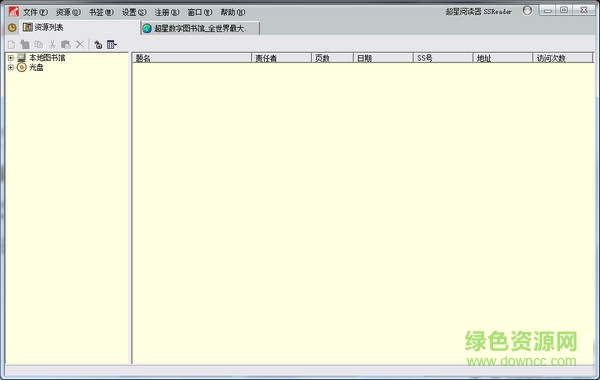This screenshot has height=380, width=600.
Task: Open the 帮助 menu
Action: click(233, 12)
